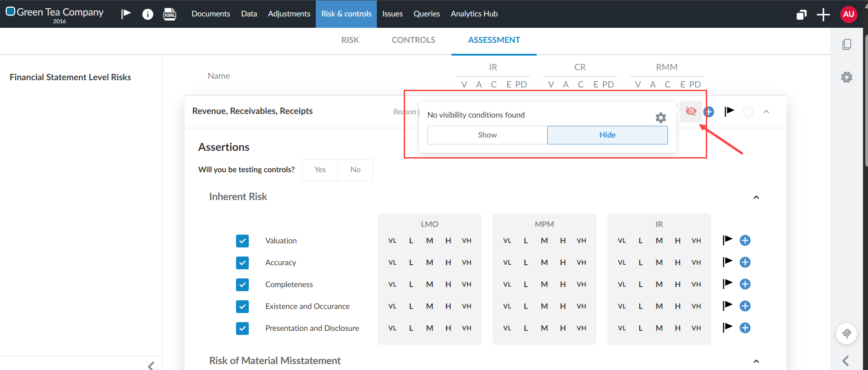
Task: Click flag icon on Completeness row
Action: tap(728, 284)
